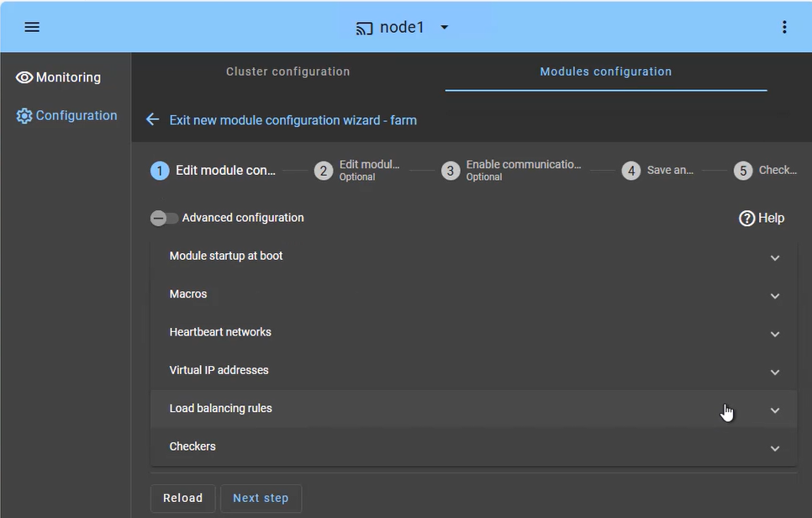812x518 pixels.
Task: Open the navigation hamburger menu
Action: pyautogui.click(x=32, y=26)
